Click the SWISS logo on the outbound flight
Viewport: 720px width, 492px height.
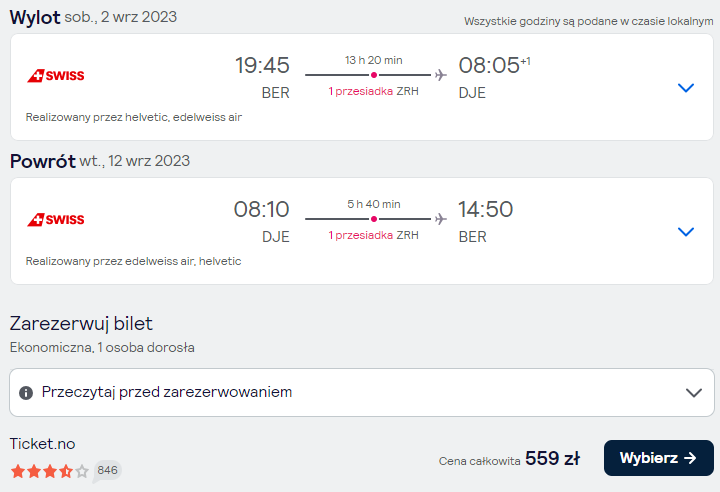[56, 75]
